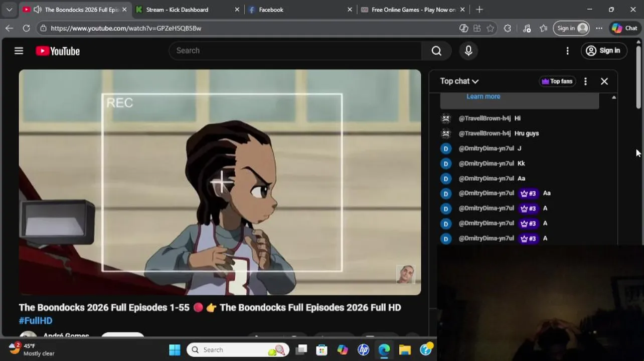Switch to the Free Online Games tab
The height and width of the screenshot is (361, 644).
click(x=413, y=10)
